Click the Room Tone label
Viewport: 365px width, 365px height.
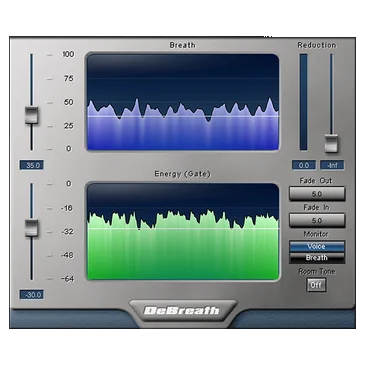click(x=316, y=271)
